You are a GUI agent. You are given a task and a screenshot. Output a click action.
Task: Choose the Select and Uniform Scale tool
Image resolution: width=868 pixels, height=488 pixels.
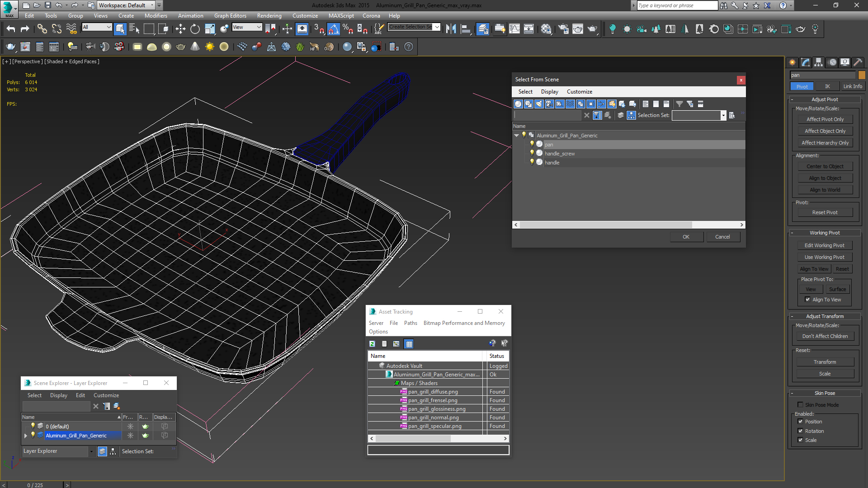coord(210,29)
